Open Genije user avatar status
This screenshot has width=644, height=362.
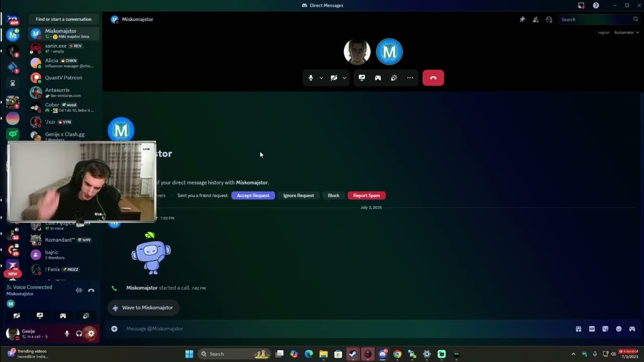pos(13,333)
